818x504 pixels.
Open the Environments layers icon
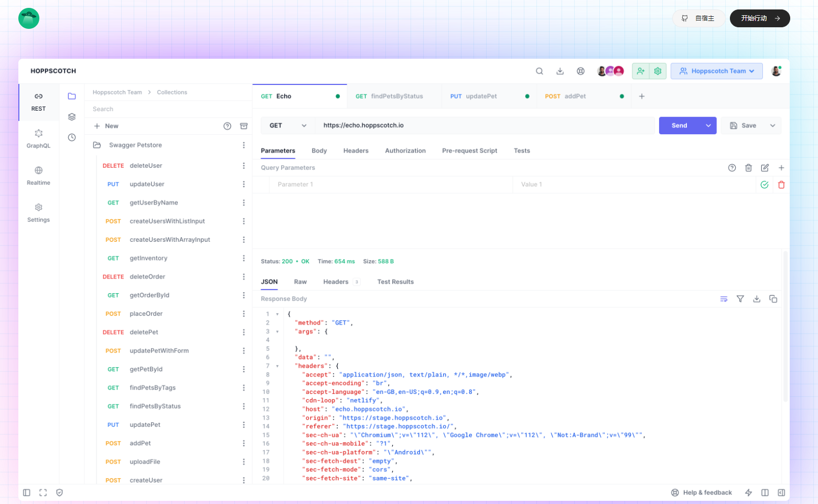pos(72,117)
